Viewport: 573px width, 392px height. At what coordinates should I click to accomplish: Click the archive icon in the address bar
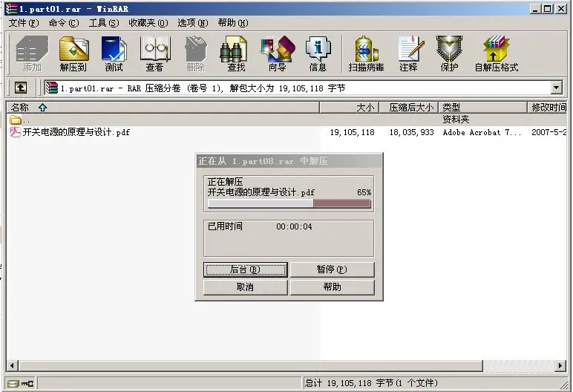pos(51,88)
